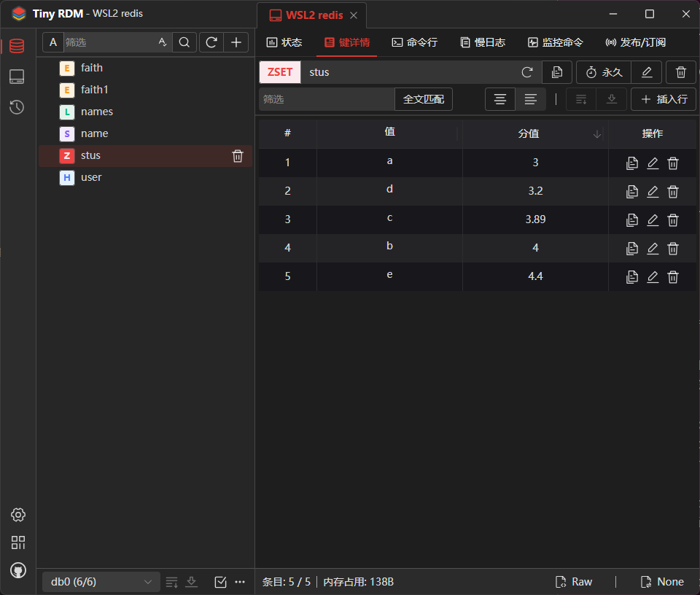Screen dimensions: 700x595
Task: Toggle key selection checkbox mode
Action: click(220, 582)
